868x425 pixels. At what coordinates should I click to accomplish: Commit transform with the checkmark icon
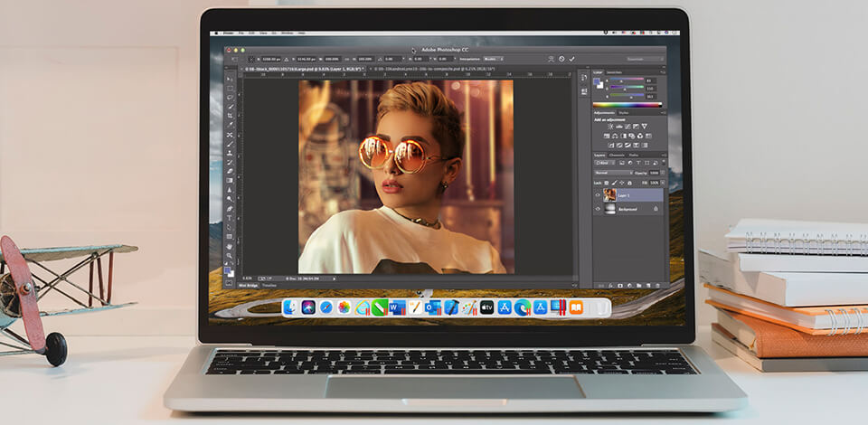click(571, 59)
